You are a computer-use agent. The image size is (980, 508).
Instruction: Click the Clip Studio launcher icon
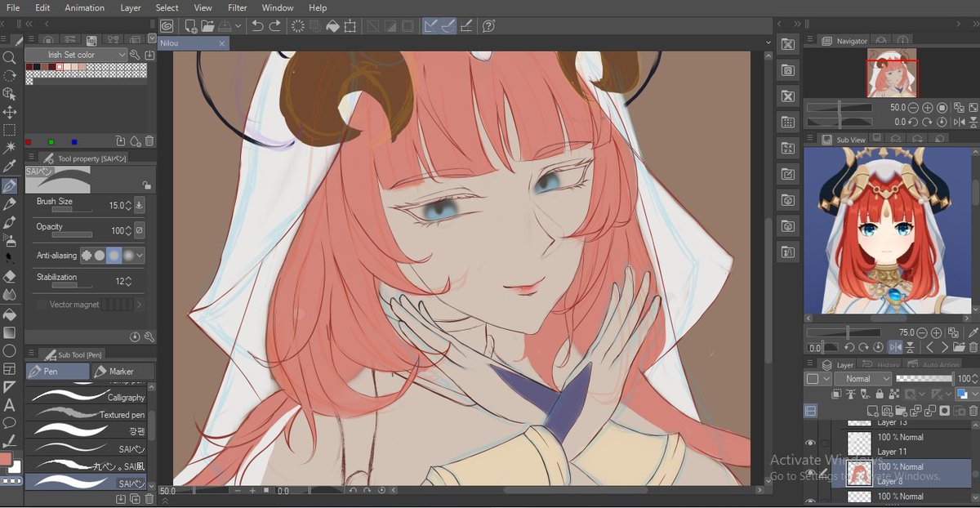167,26
